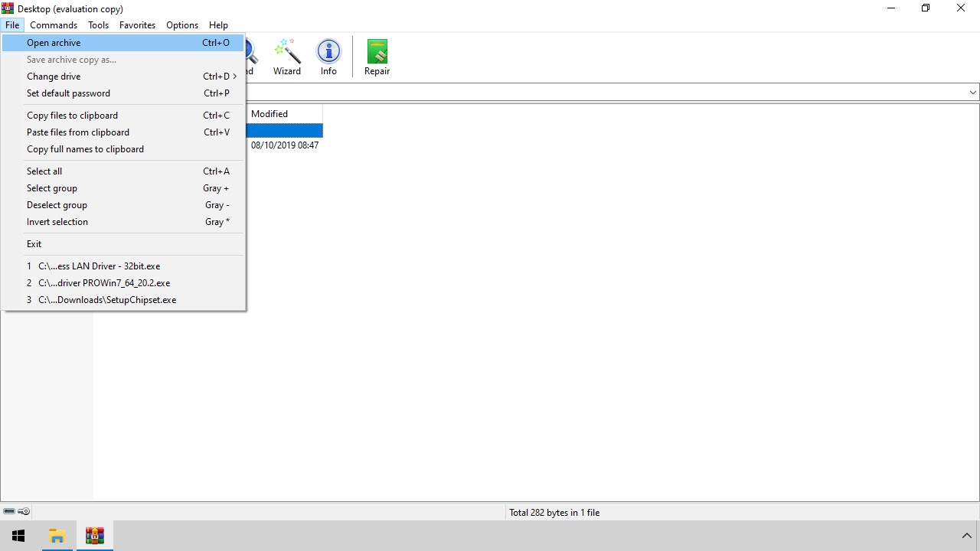Click the Deselect group menu entry
Screen dimensions: 980x551
pos(123,205)
